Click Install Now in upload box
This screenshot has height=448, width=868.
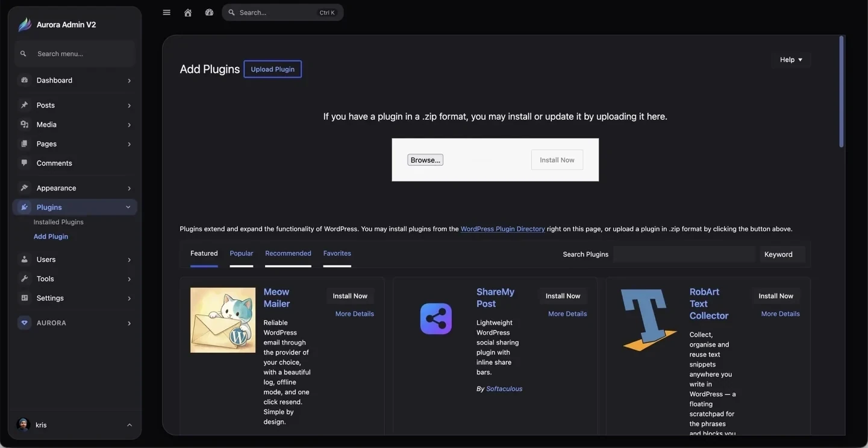[557, 160]
